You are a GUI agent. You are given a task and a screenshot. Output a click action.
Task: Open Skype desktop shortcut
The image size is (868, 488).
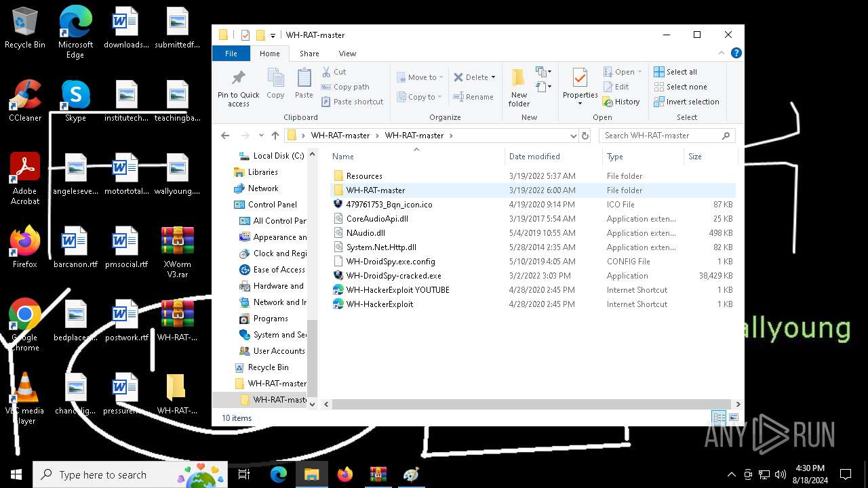click(75, 101)
